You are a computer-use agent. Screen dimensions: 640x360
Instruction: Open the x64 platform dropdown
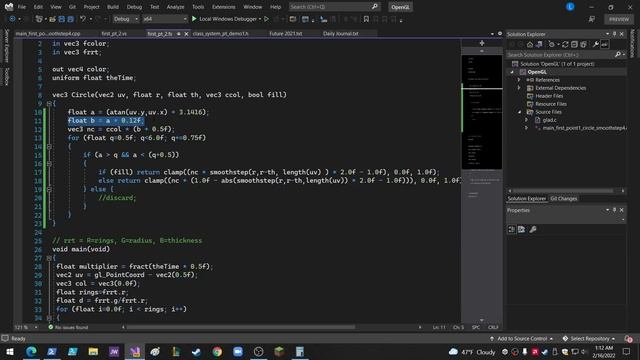(165, 19)
